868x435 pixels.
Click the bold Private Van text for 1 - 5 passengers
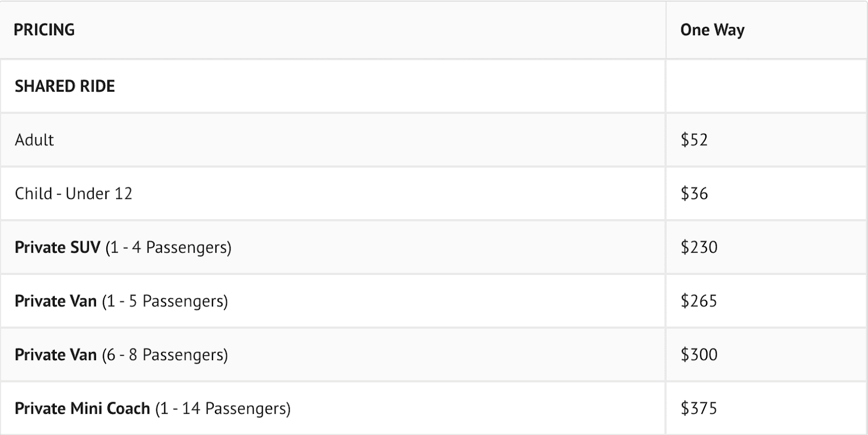55,301
